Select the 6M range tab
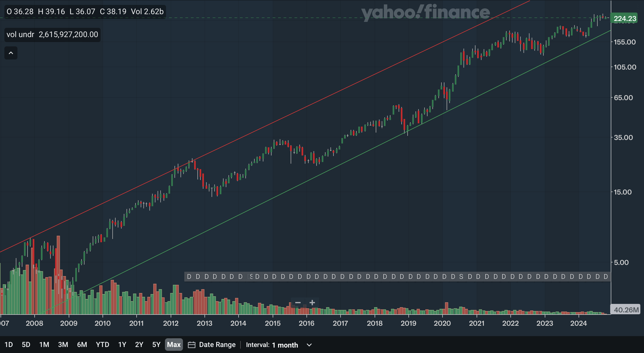This screenshot has width=644, height=353. 82,345
